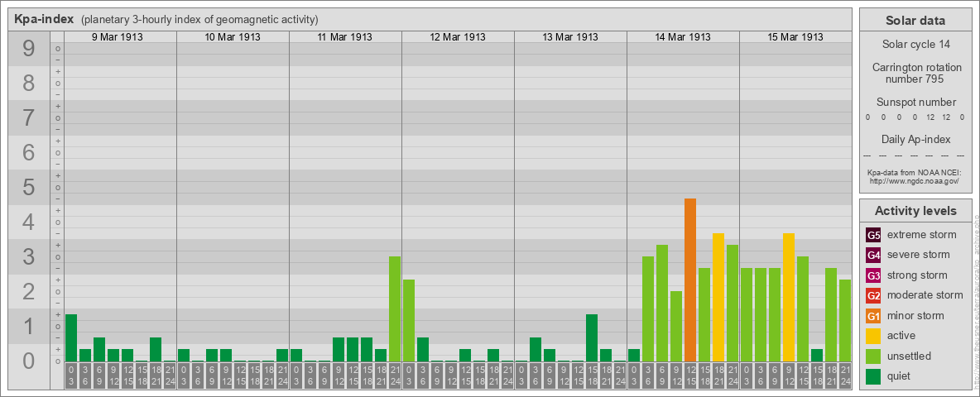The width and height of the screenshot is (980, 397).
Task: Click the tallest dark green bar on 13 Mar
Action: (x=592, y=337)
